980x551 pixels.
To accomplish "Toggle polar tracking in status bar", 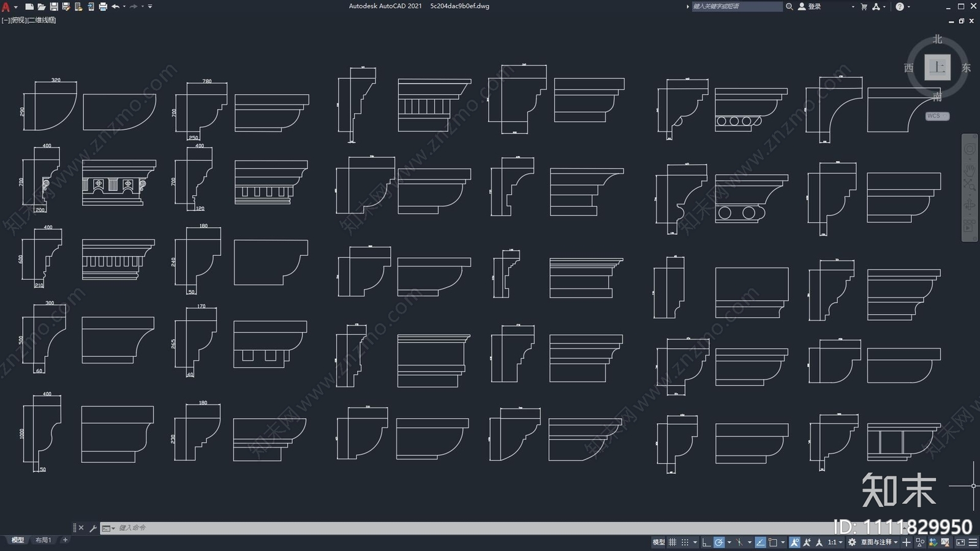I will pos(719,542).
